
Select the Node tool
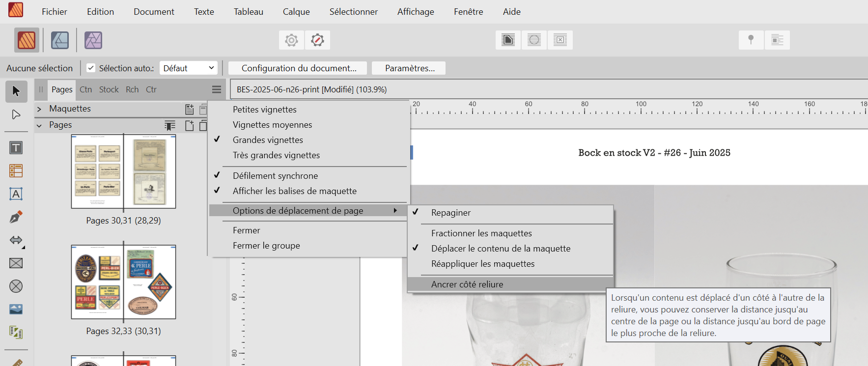coord(16,114)
